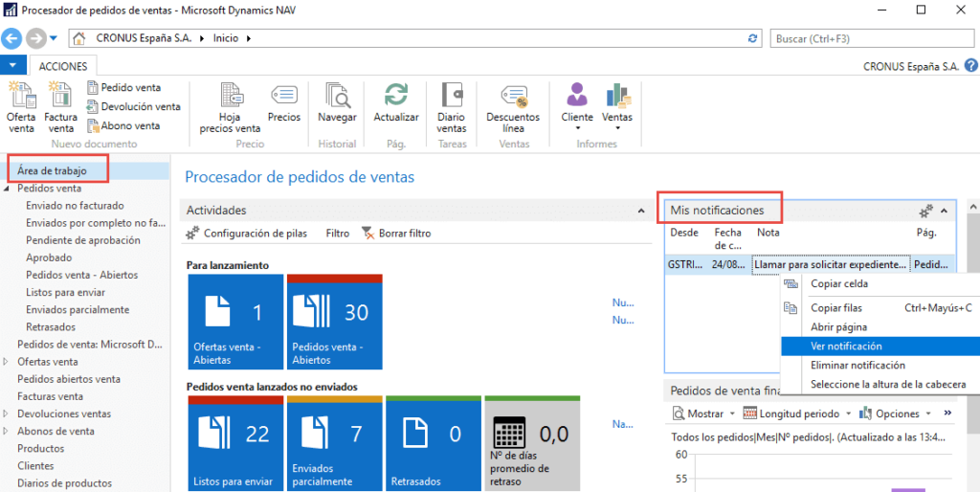
Task: Open Hoja precios venta
Action: tap(230, 107)
